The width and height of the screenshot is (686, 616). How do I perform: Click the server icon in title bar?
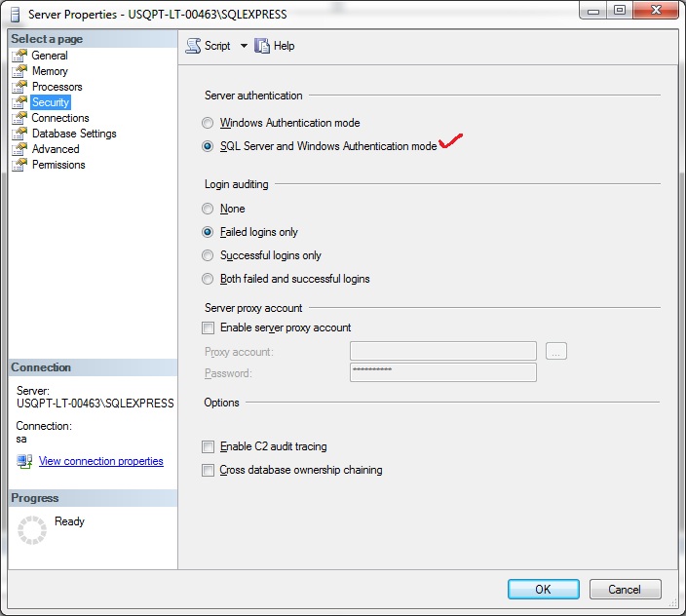click(x=15, y=15)
